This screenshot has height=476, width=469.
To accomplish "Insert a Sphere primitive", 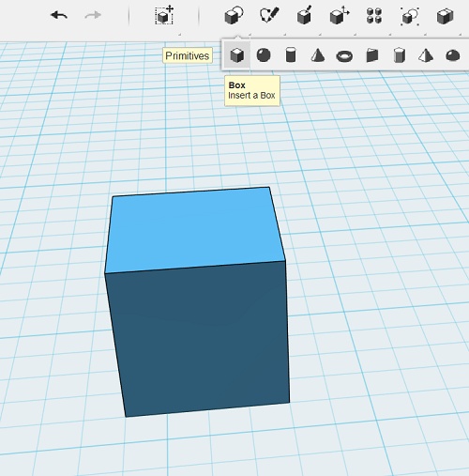I will click(264, 55).
